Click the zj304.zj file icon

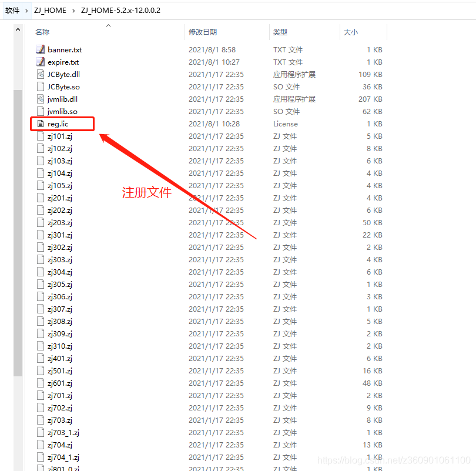point(41,272)
